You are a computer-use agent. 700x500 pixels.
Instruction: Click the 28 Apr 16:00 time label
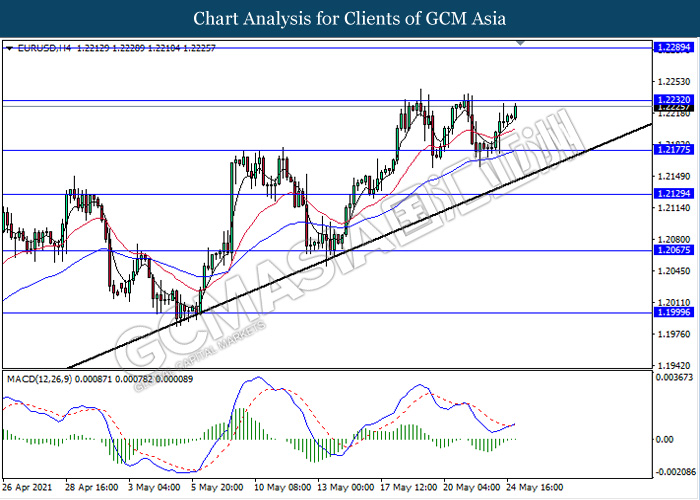[x=92, y=487]
